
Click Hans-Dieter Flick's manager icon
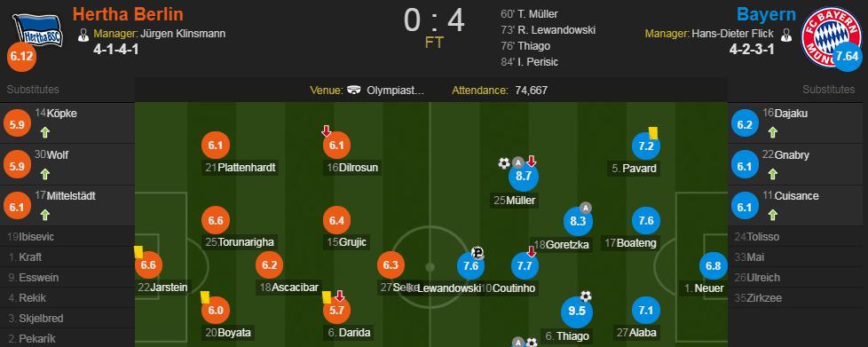(785, 35)
